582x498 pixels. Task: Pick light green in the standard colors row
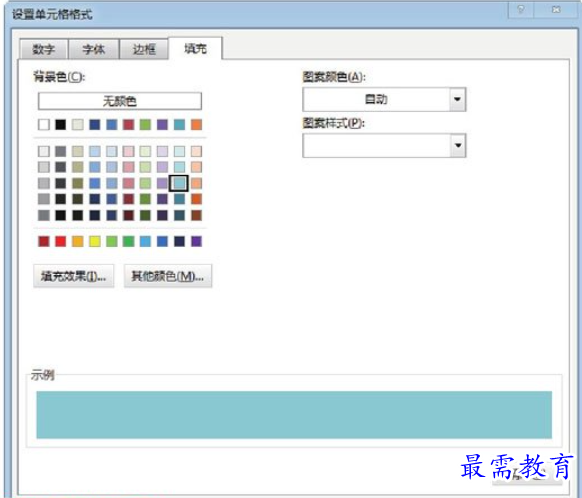pos(112,241)
